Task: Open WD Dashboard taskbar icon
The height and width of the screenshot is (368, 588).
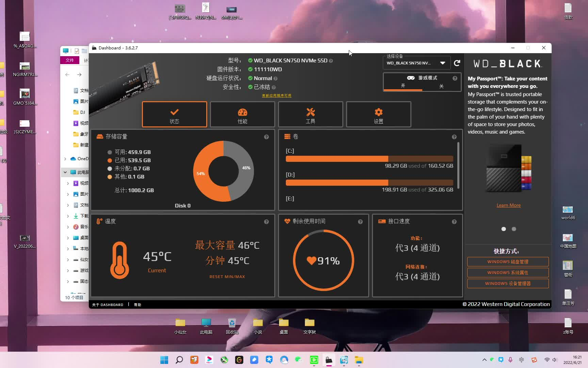Action: [x=329, y=360]
